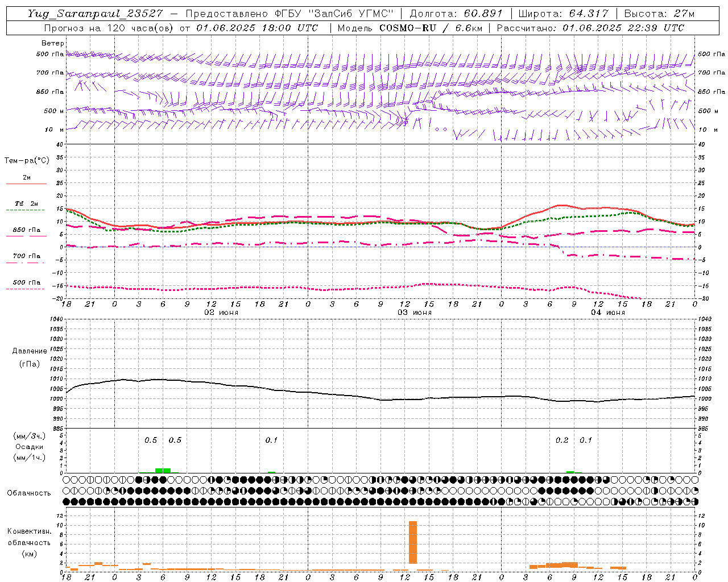Viewport: 728px width, 582px height.
Task: Click the Широта: 64.317 header field
Action: pos(564,14)
